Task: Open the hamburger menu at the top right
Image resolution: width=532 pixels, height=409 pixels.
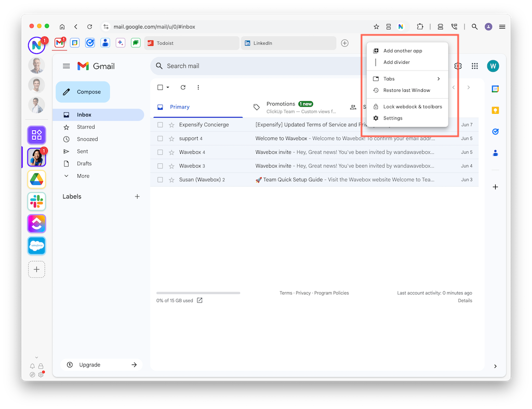Action: [x=502, y=27]
